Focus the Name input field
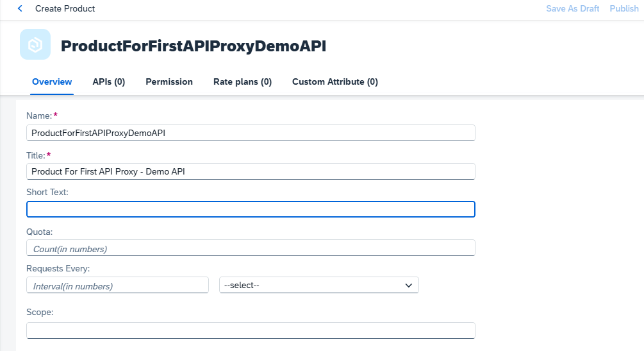This screenshot has width=644, height=351. coord(251,133)
